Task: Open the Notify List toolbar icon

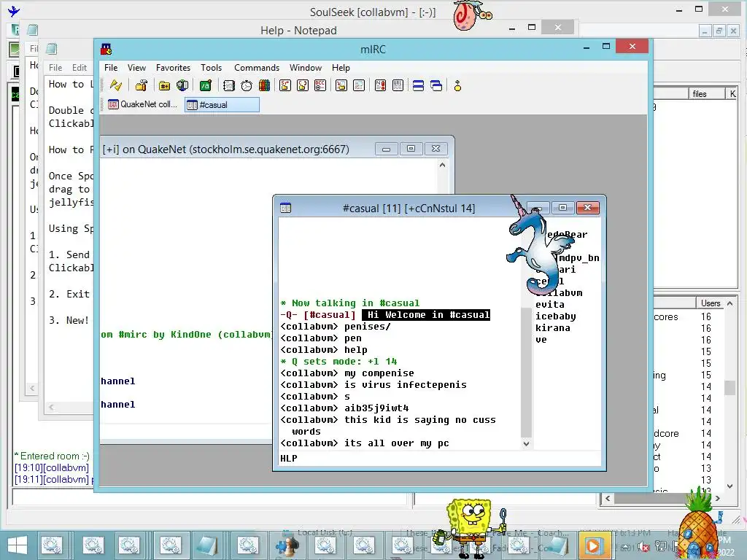Action: [x=380, y=86]
